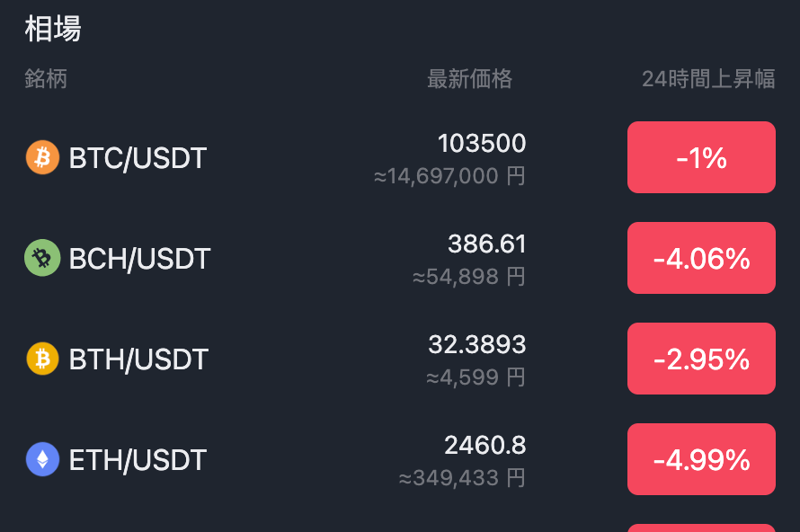Click the -4.99% change badge for ETH

701,459
